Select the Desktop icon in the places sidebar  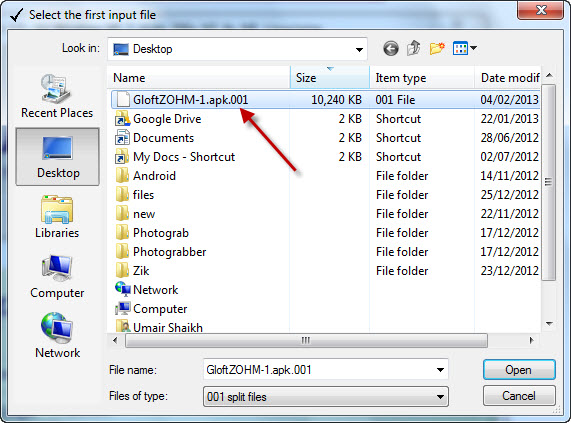click(57, 157)
